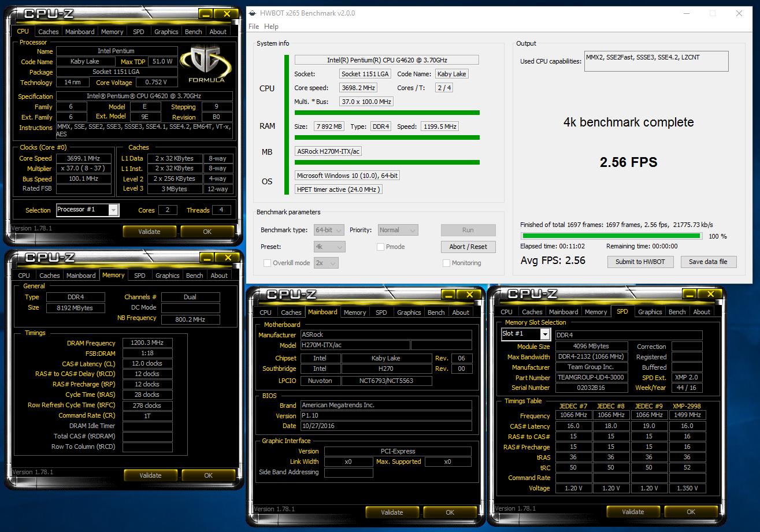Click the HPET timer active field
Image resolution: width=760 pixels, height=532 pixels.
(338, 189)
